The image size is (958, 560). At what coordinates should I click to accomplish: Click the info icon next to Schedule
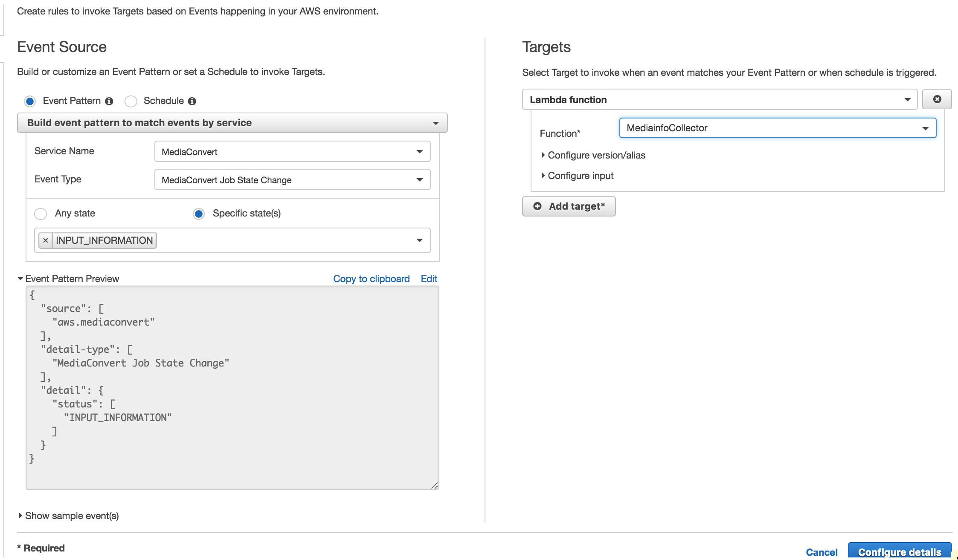point(192,101)
